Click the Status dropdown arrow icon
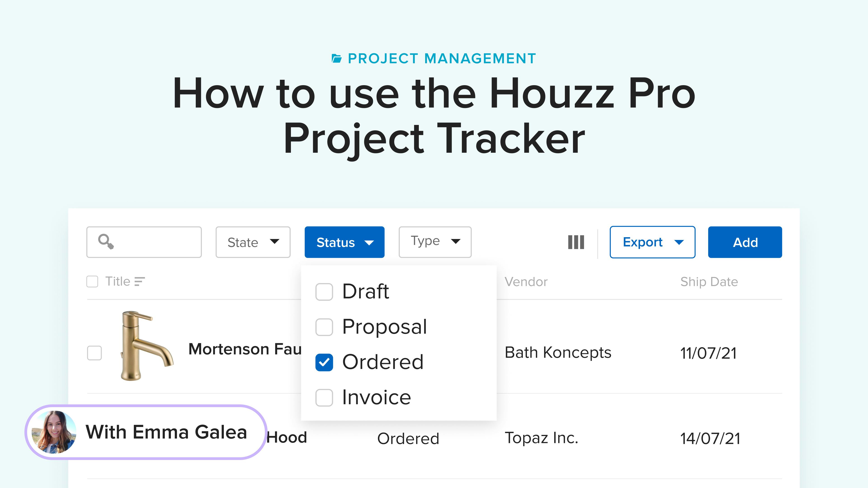Screen dimensions: 868x488 [369, 242]
